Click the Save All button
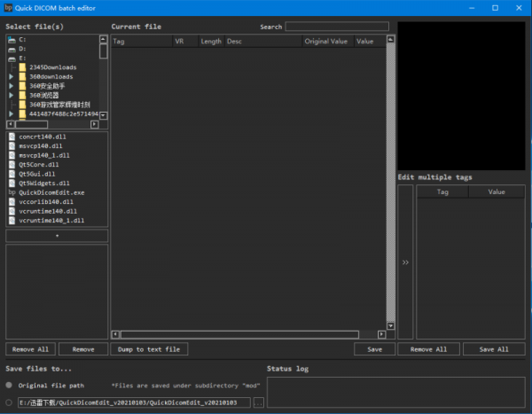This screenshot has width=532, height=414. (x=494, y=349)
